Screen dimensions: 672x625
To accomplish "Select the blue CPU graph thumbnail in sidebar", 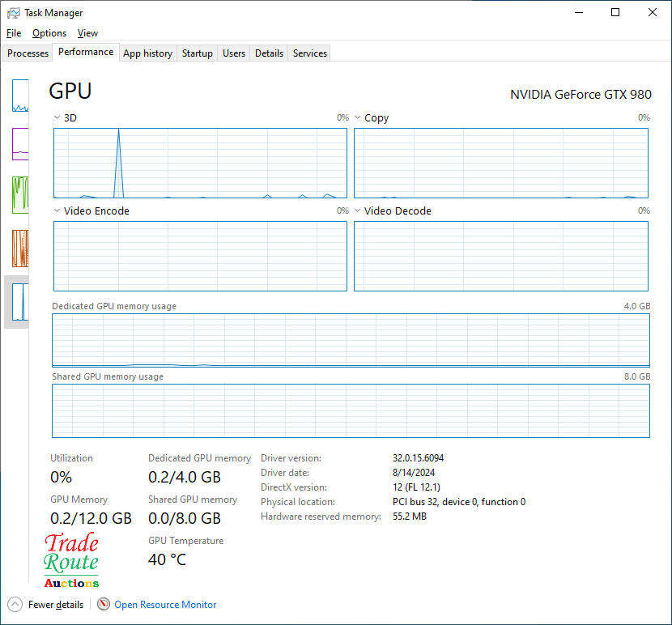I will tap(19, 96).
